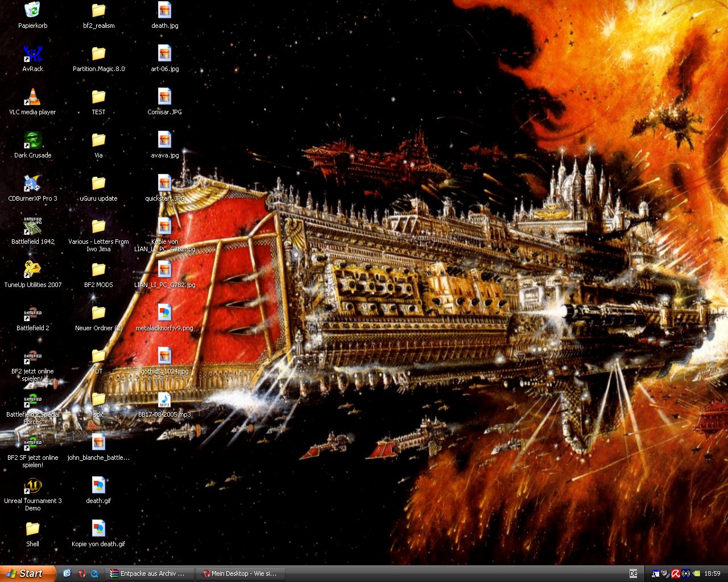728x582 pixels.
Task: Click the Start button
Action: [27, 573]
